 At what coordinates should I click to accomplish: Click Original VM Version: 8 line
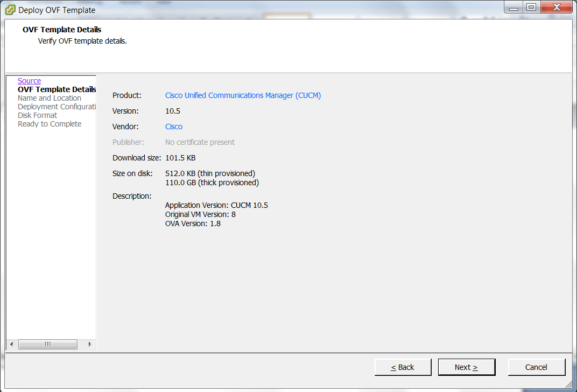200,215
